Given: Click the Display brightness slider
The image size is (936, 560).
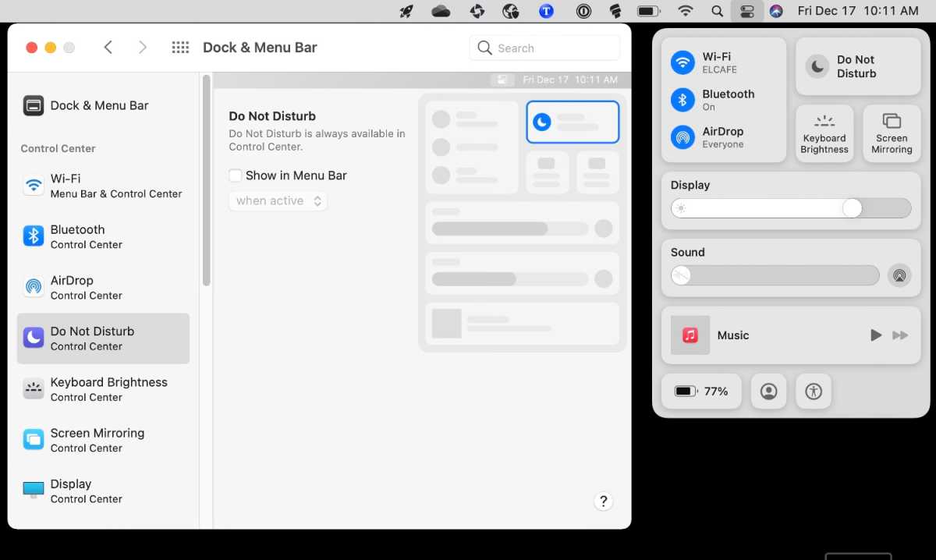Looking at the screenshot, I should tap(791, 208).
